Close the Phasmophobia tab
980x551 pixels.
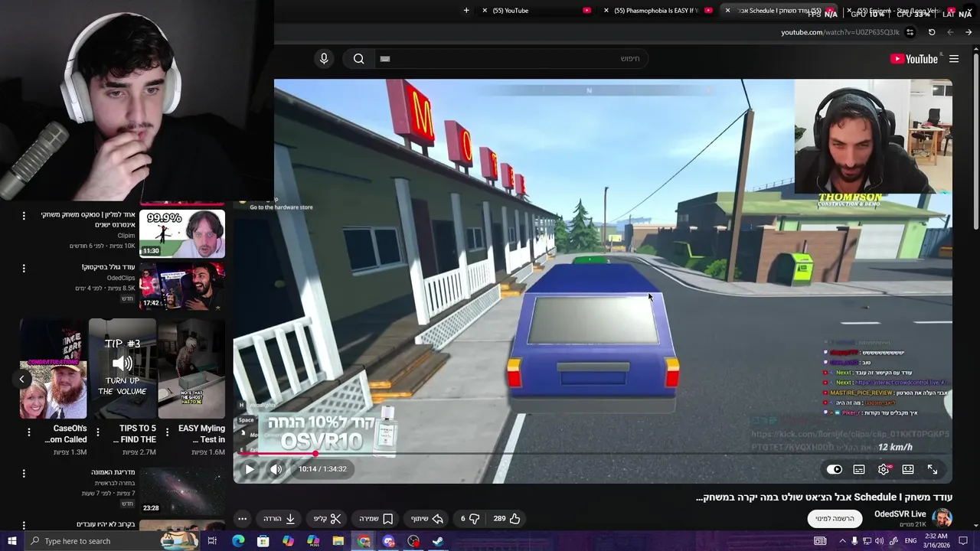click(606, 11)
